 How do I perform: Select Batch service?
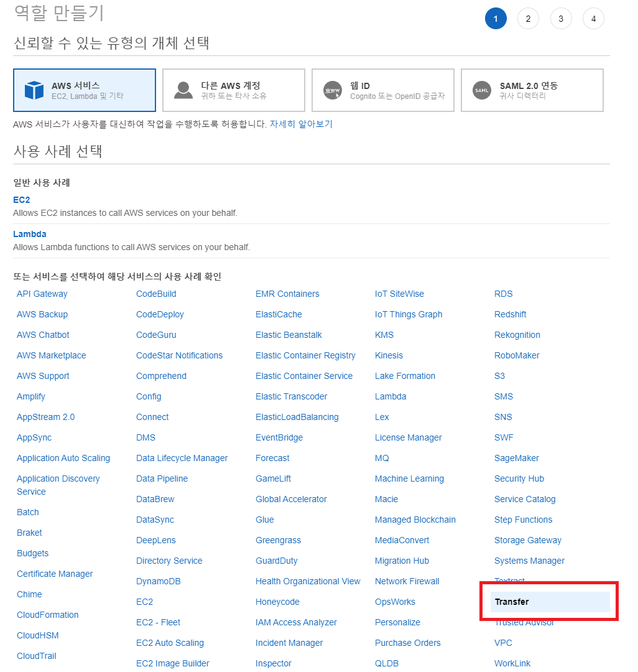[28, 512]
